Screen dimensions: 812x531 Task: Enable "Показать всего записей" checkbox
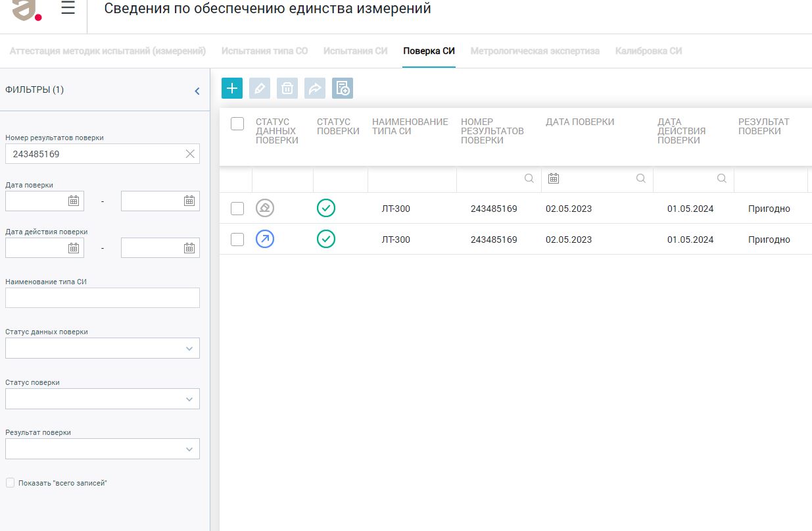tap(10, 483)
